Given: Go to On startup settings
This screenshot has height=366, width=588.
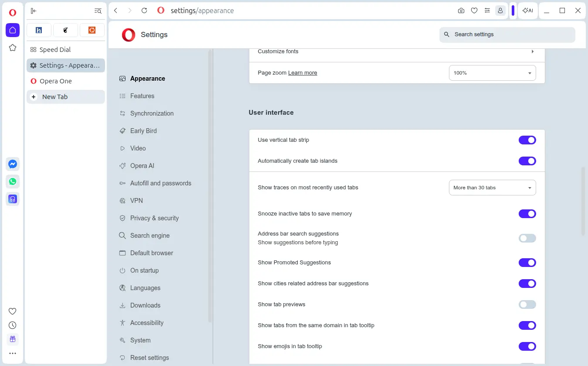Looking at the screenshot, I should pos(139,270).
